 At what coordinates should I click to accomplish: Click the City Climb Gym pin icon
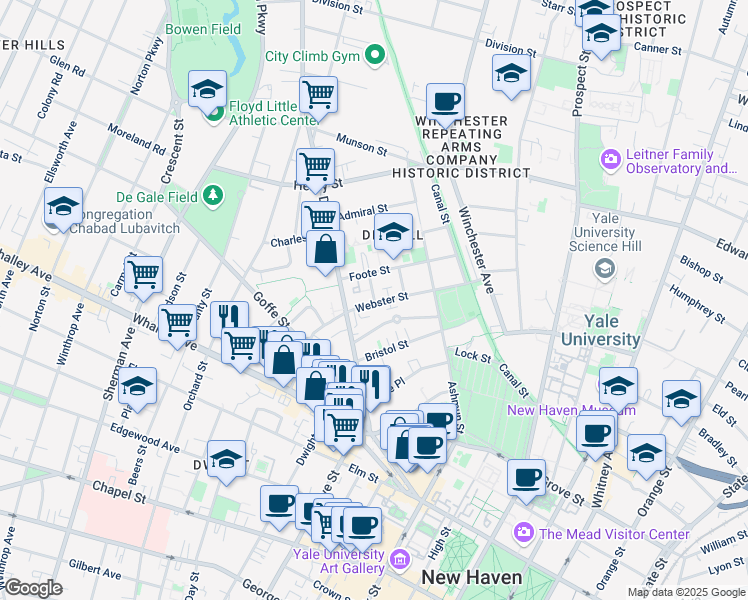[375, 55]
